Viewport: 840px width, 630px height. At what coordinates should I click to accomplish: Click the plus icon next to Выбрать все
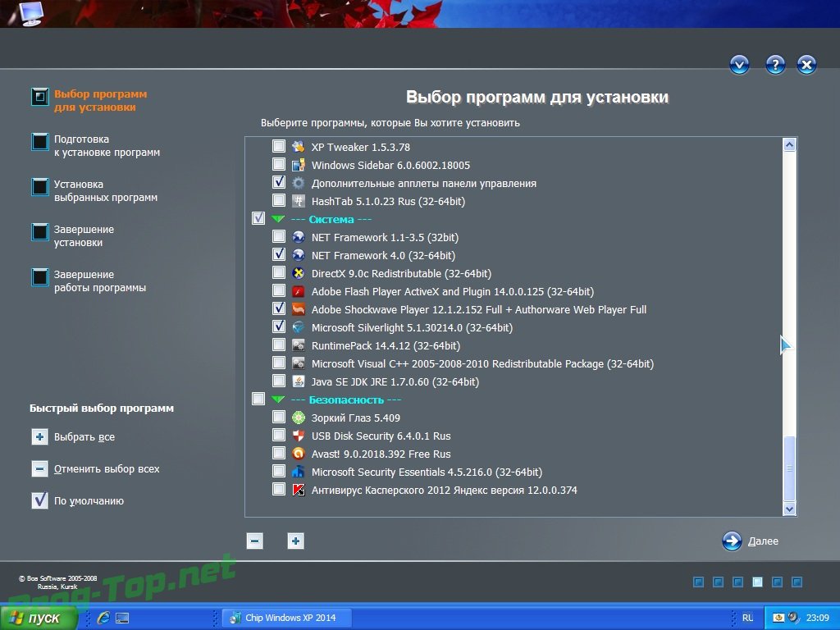[x=39, y=437]
